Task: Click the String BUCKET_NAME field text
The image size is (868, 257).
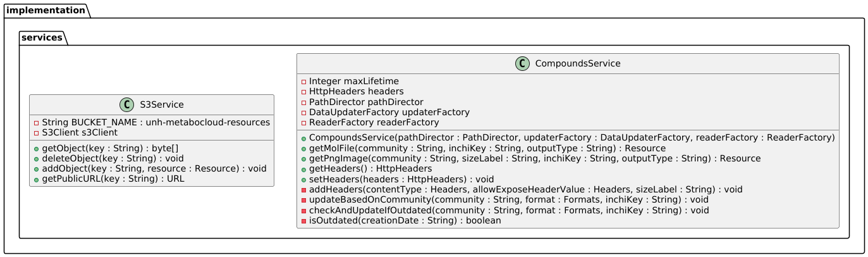Action: tap(156, 122)
